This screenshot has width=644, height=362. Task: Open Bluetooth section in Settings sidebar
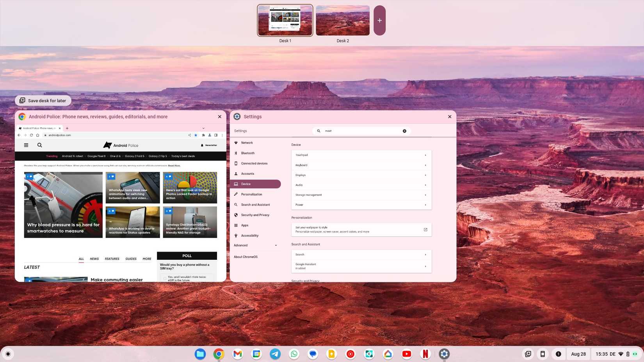click(x=247, y=153)
